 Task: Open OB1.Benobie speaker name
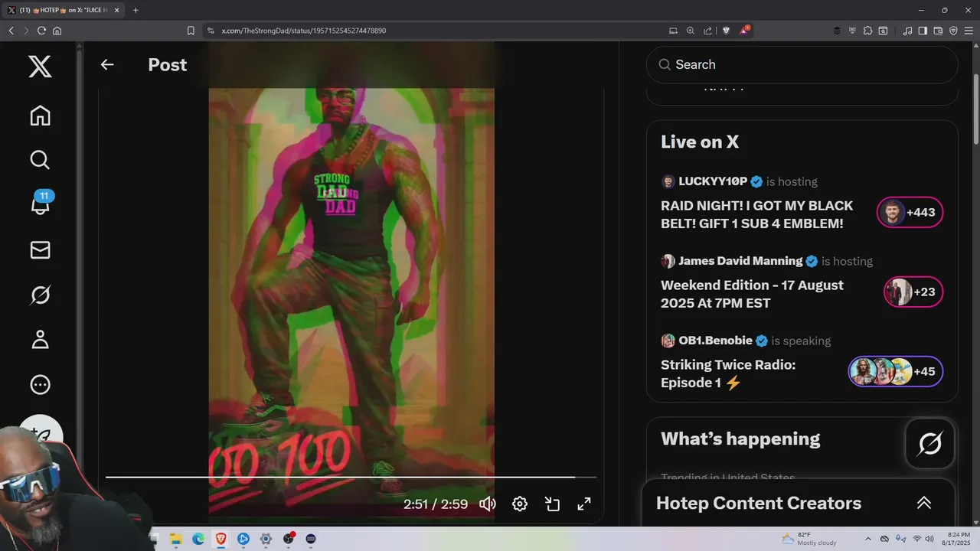[715, 341]
